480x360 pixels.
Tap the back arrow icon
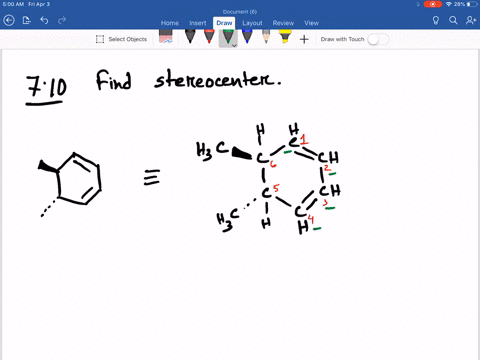pyautogui.click(x=9, y=21)
